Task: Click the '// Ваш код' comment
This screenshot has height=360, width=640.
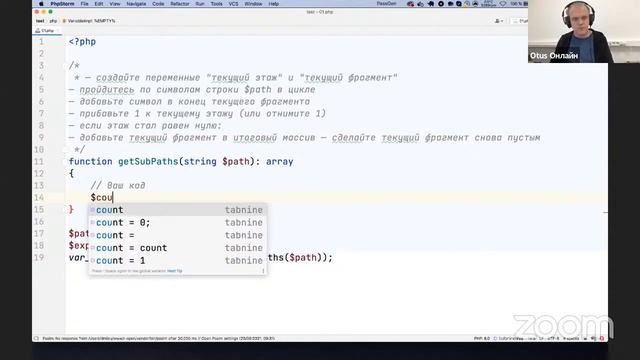Action: pyautogui.click(x=118, y=186)
